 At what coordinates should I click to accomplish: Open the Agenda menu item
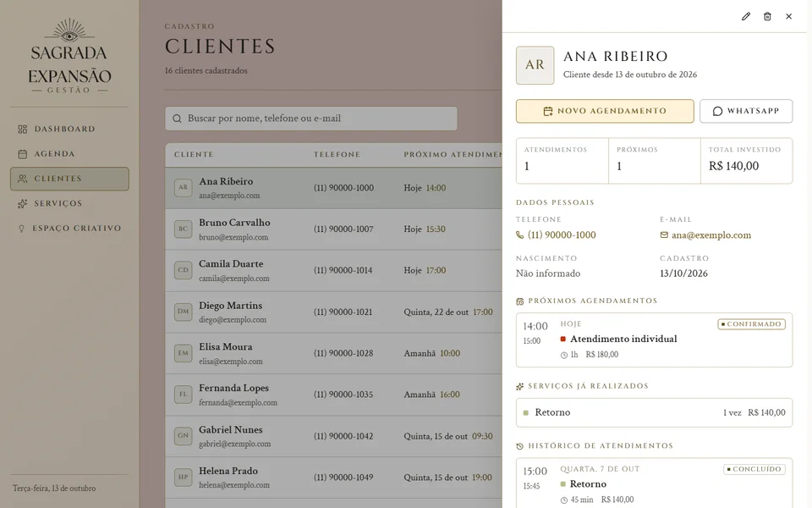click(x=69, y=154)
